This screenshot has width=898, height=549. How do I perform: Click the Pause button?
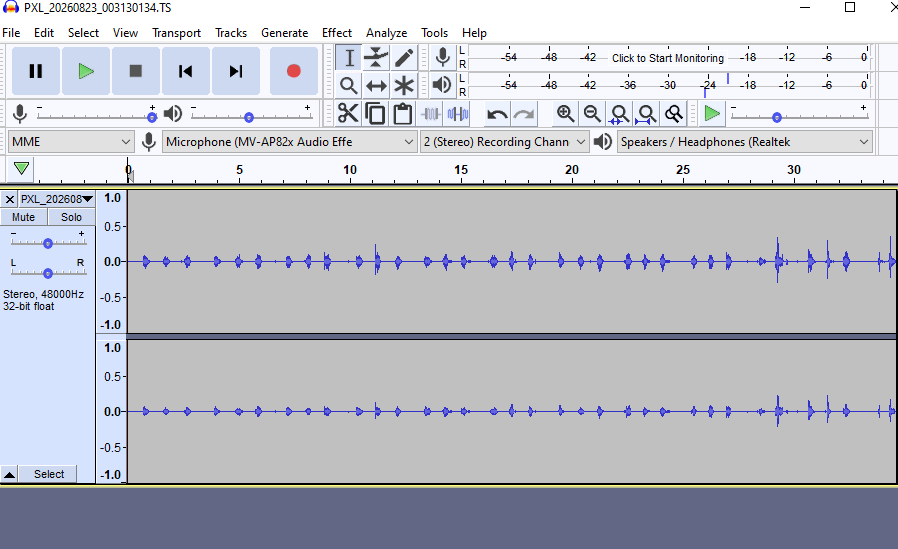click(x=36, y=71)
